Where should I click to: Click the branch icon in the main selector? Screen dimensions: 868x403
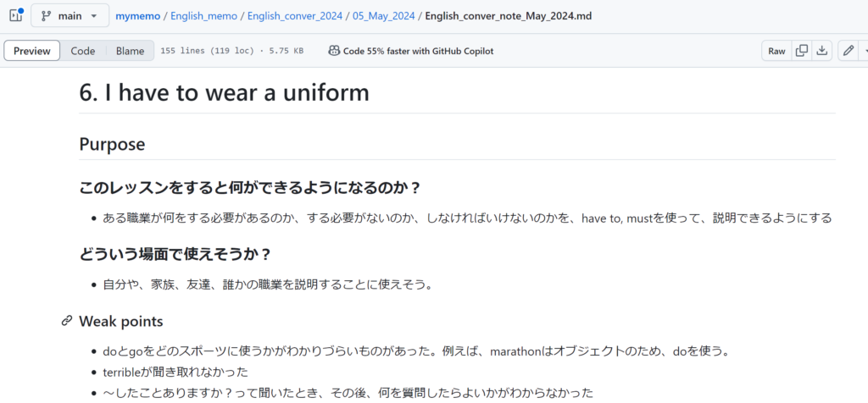point(46,15)
